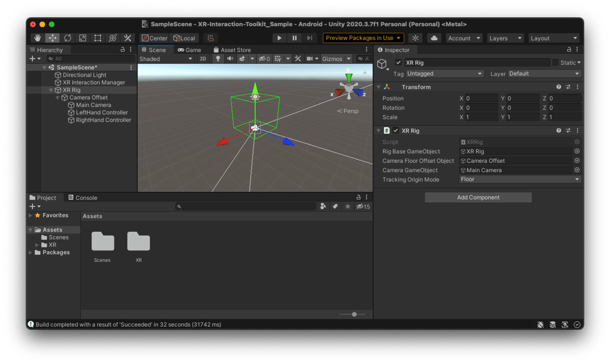The height and width of the screenshot is (364, 610).
Task: Toggle handle rotation Local button
Action: click(184, 38)
